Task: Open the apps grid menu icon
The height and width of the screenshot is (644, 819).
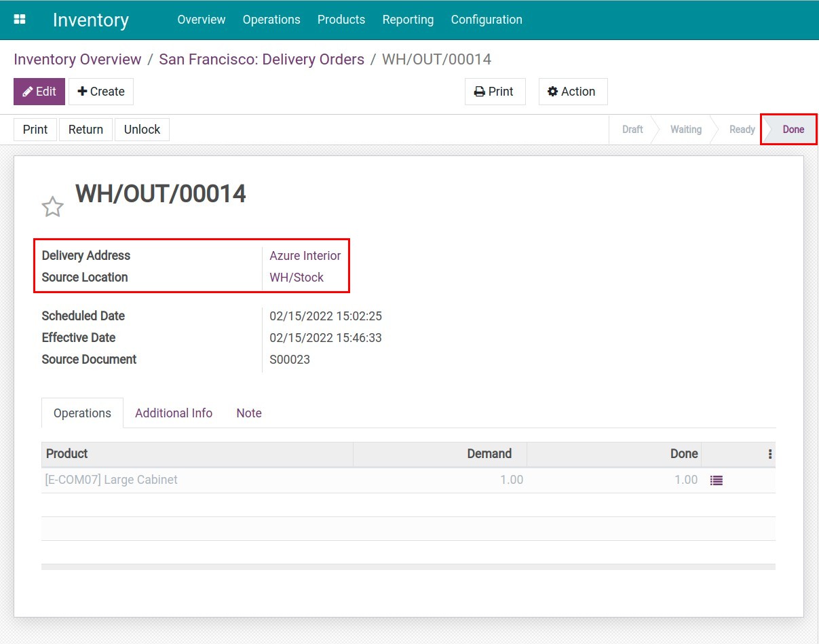Action: [20, 20]
